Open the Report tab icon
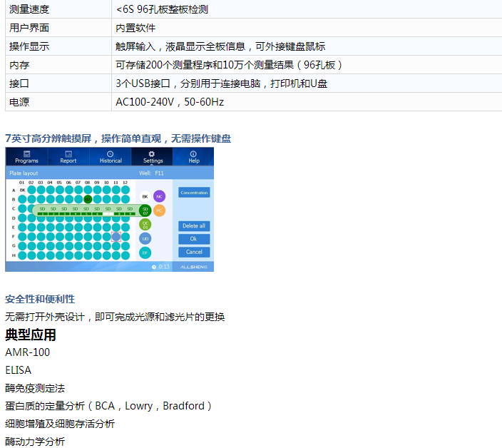This screenshot has width=502, height=448. tap(68, 156)
